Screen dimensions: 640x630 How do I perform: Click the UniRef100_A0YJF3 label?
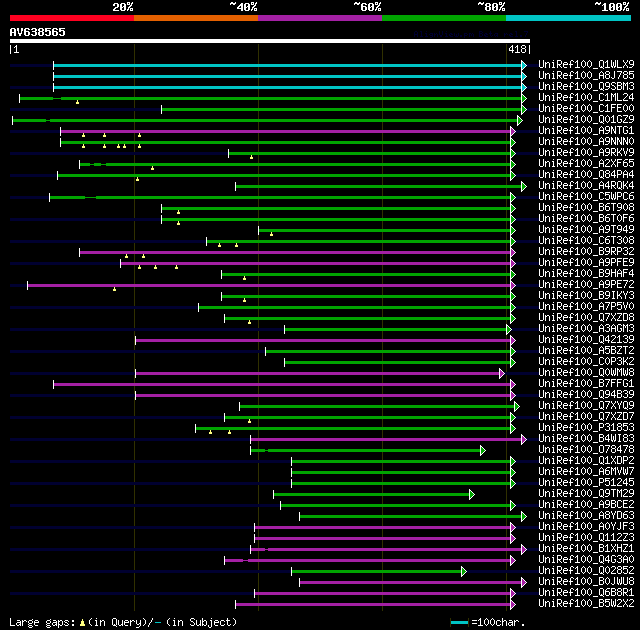coord(586,527)
